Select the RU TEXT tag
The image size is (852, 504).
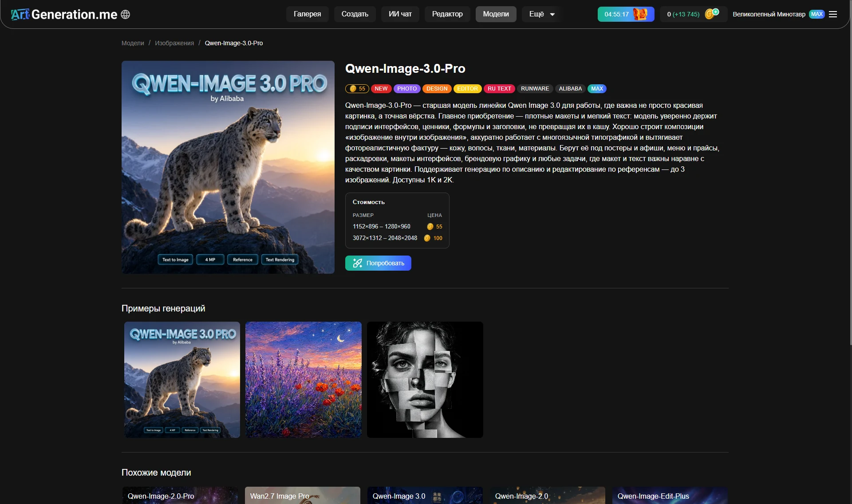pos(499,89)
